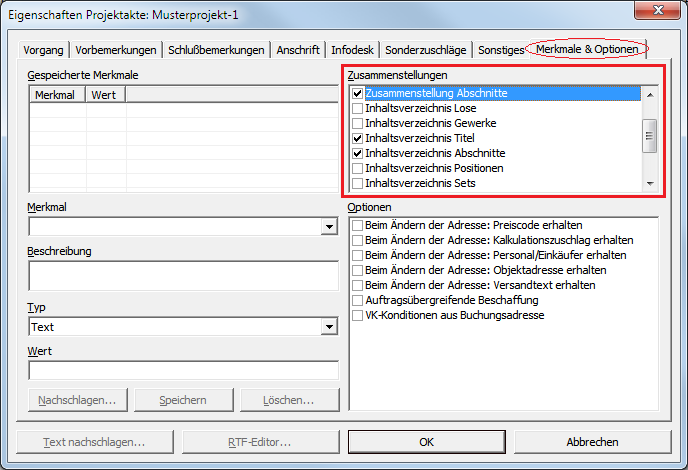
Task: Uncheck Zusammenstellung Abschnitte checkbox
Action: click(x=357, y=93)
